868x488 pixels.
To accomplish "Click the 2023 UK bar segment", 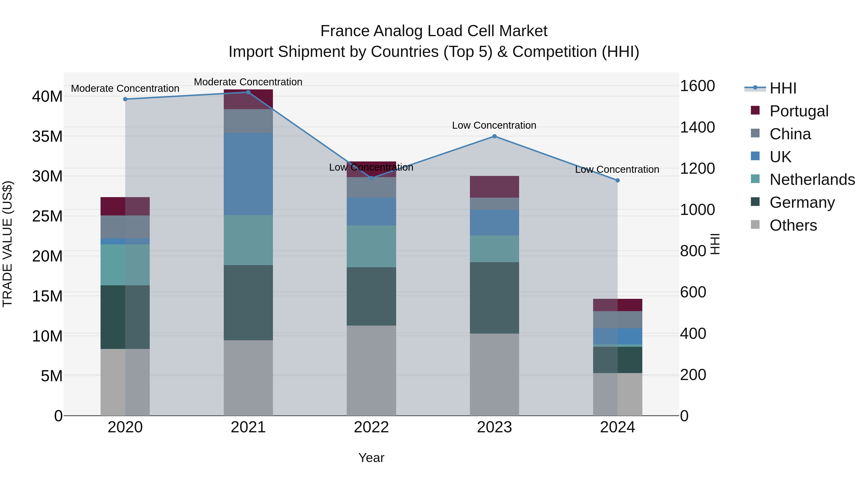I will point(494,223).
